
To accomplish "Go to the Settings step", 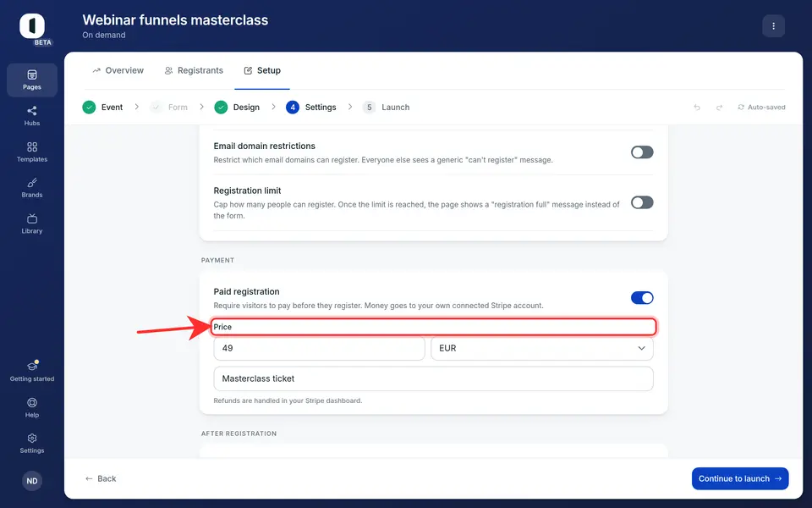I will 311,108.
